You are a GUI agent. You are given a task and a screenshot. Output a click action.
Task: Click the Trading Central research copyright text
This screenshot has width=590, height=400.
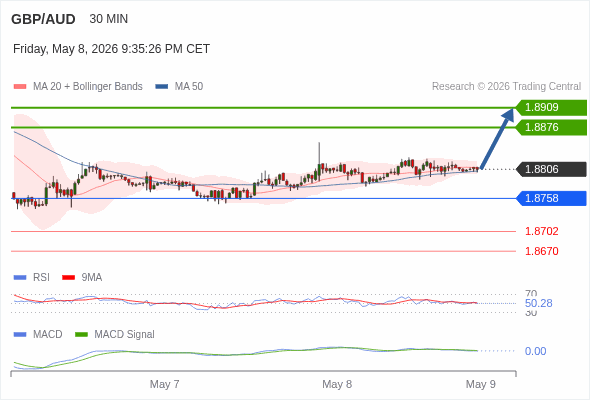(506, 87)
